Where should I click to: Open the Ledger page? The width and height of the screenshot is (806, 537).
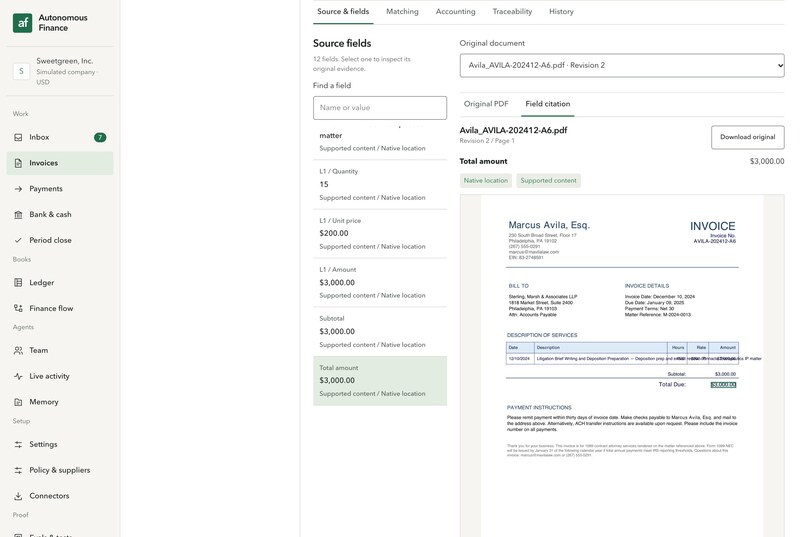60,283
